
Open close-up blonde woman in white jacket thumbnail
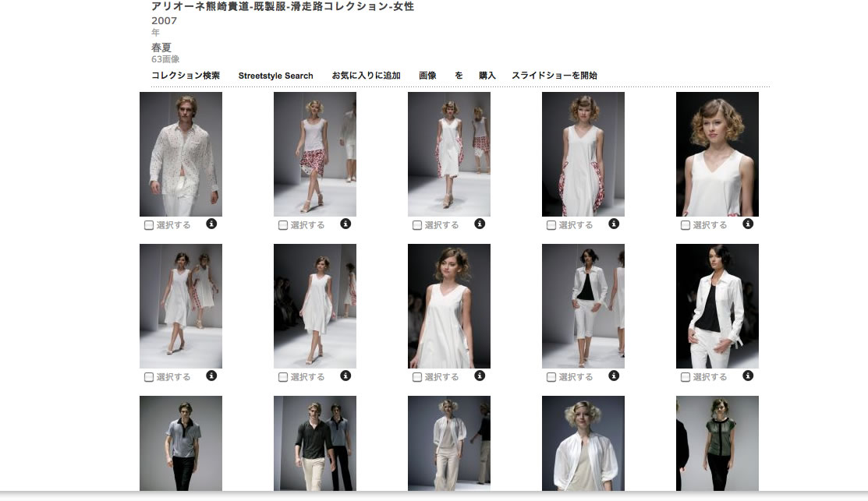583,443
